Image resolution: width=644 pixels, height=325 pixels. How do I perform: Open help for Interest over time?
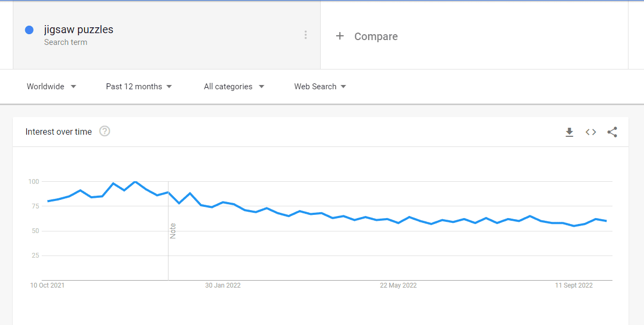tap(105, 131)
